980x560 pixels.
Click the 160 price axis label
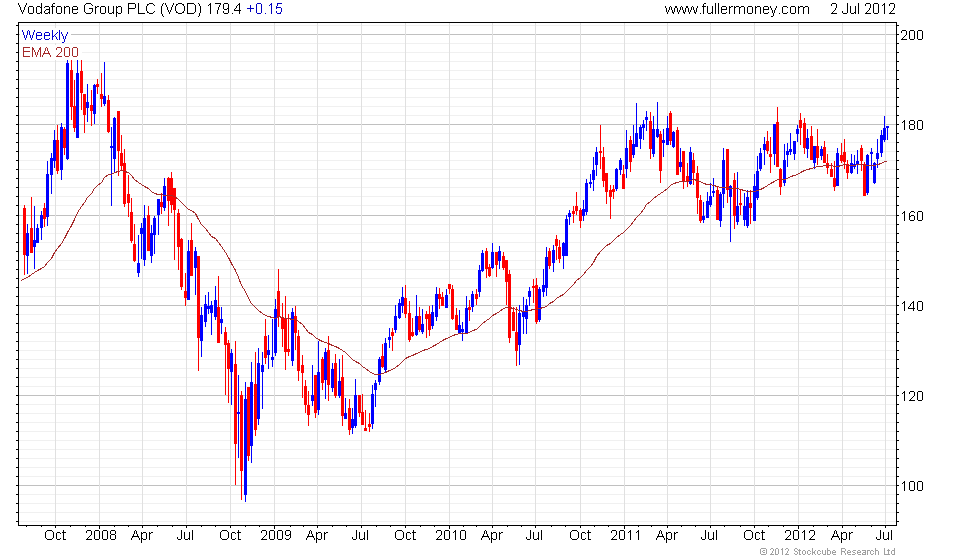(911, 216)
